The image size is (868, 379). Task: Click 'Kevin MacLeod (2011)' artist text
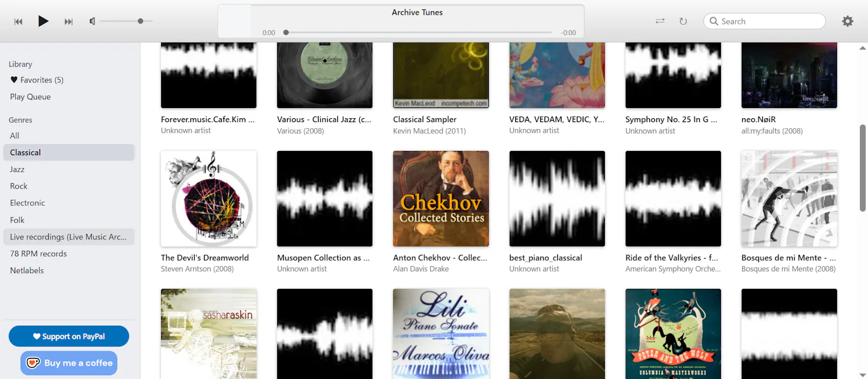(430, 131)
